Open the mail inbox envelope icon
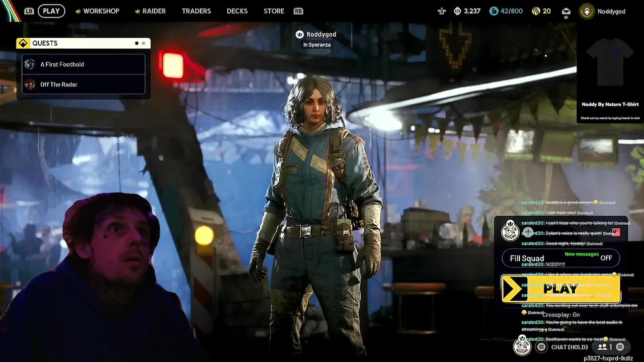 (566, 12)
